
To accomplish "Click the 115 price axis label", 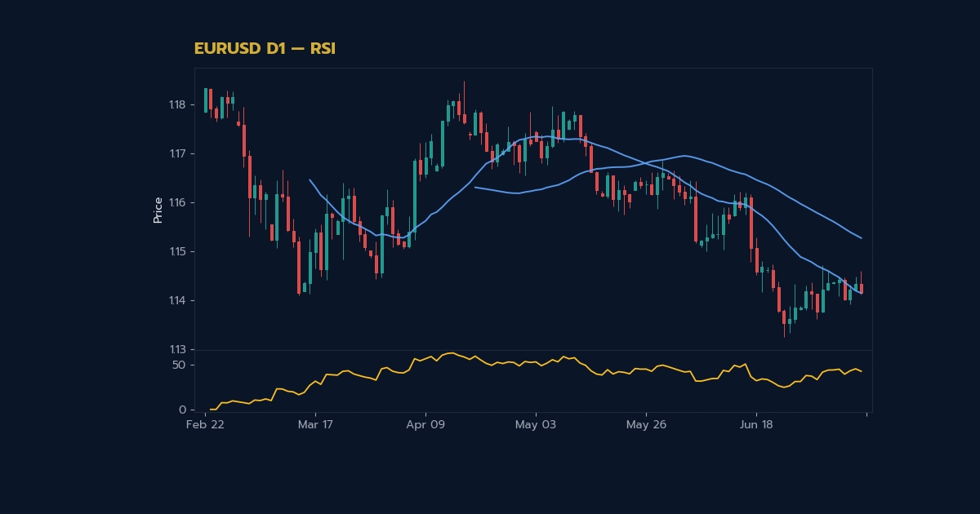I will (177, 251).
